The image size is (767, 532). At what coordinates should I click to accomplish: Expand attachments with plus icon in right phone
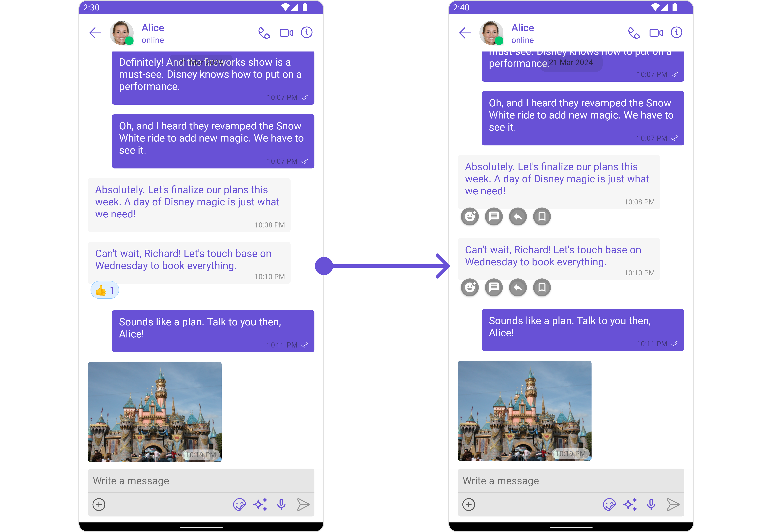point(469,504)
